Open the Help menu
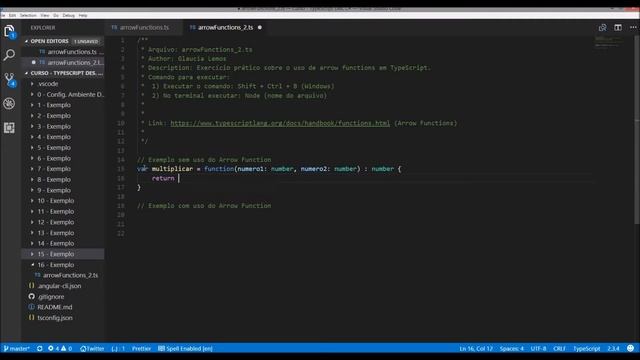Screen dimensions: 640x360 (83, 15)
